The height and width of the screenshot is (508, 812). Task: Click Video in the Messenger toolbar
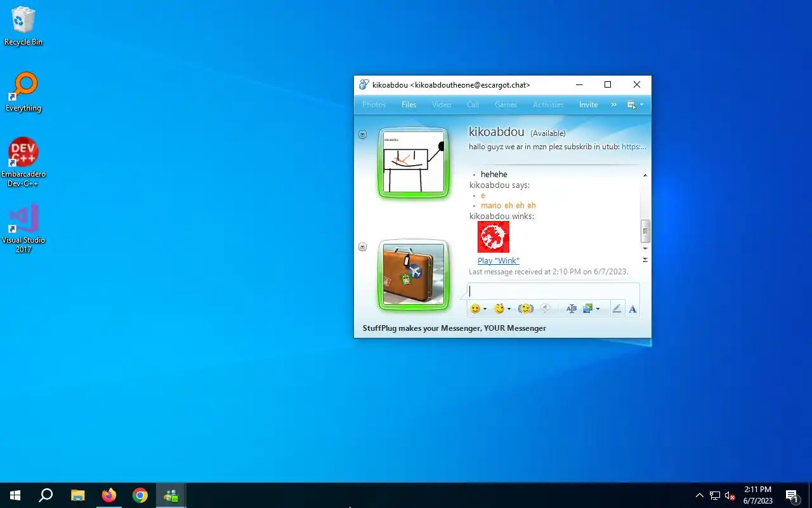pyautogui.click(x=442, y=105)
